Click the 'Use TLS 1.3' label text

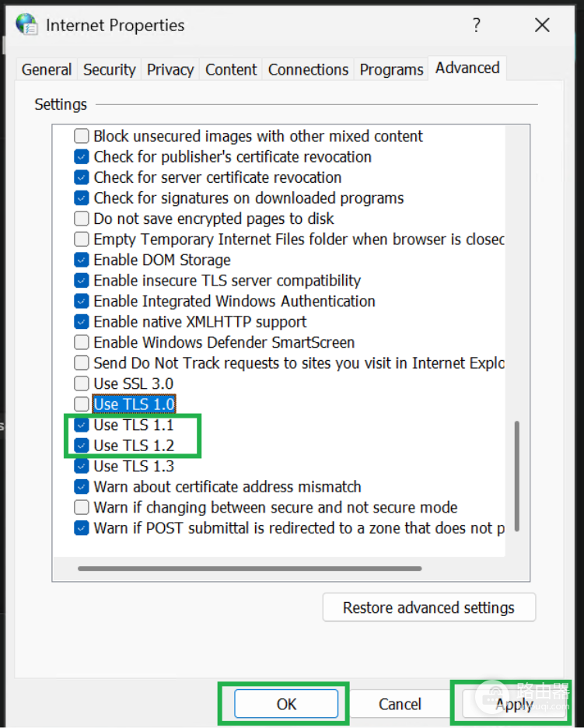(134, 466)
